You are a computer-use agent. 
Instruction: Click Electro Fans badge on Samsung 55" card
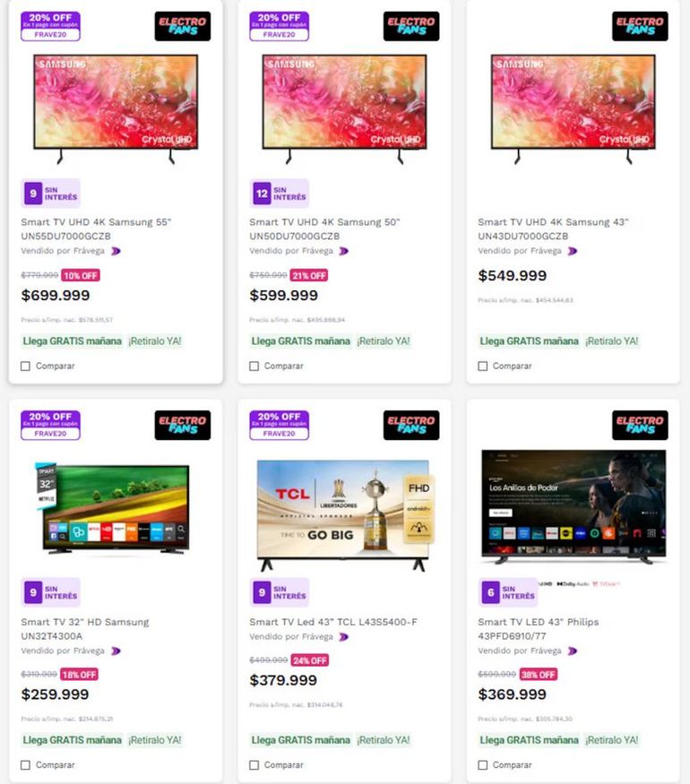point(183,26)
